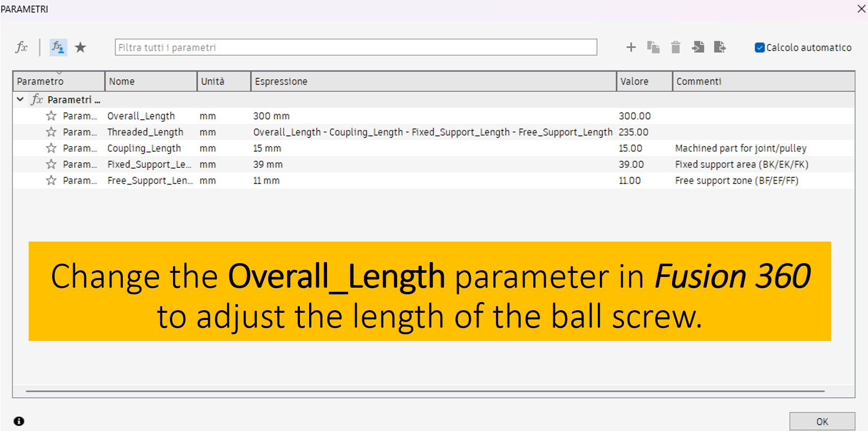Click the copy parameter icon
Image resolution: width=868 pixels, height=431 pixels.
[x=653, y=47]
